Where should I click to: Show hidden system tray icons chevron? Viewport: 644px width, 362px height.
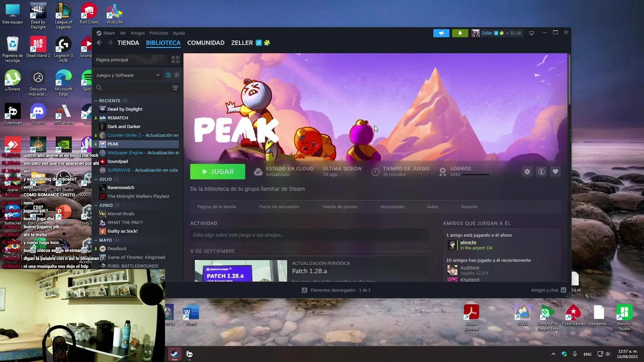click(553, 354)
